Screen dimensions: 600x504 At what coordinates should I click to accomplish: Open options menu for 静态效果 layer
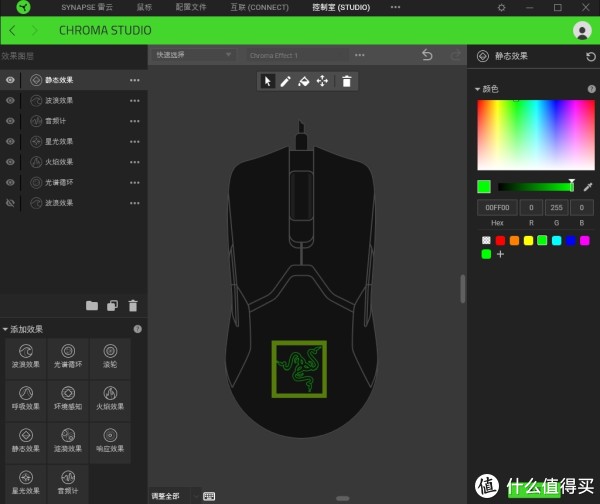[x=134, y=80]
